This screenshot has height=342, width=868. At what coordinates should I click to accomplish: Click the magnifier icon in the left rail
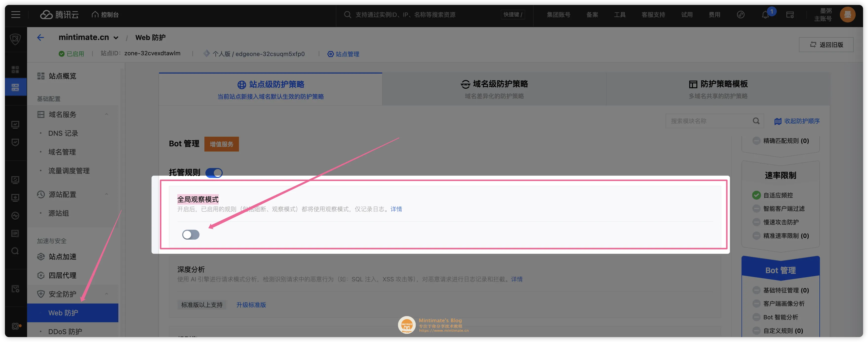tap(15, 251)
